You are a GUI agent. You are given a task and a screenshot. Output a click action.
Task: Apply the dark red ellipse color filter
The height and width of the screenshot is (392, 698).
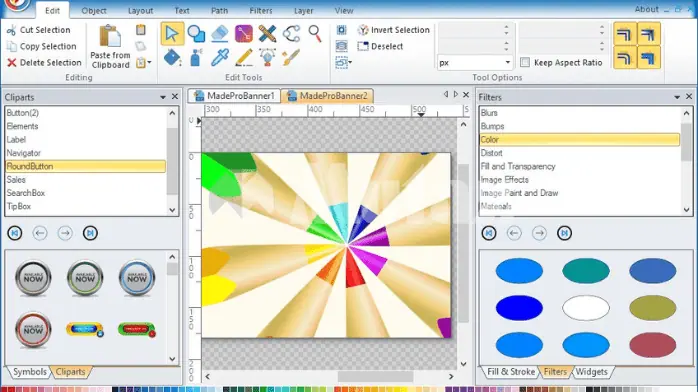click(x=653, y=345)
